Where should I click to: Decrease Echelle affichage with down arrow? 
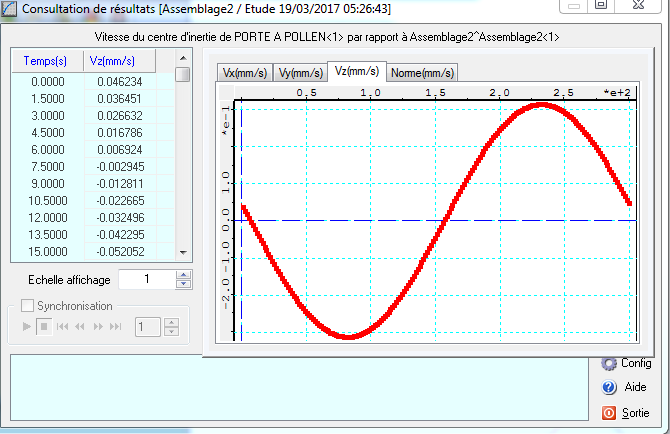[184, 284]
